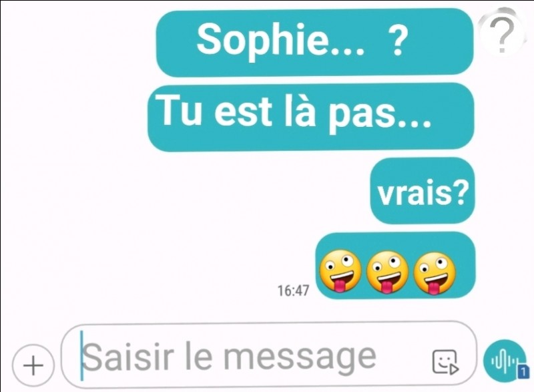The height and width of the screenshot is (392, 534).
Task: Open the sticker and GIF picker icon
Action: 445,362
